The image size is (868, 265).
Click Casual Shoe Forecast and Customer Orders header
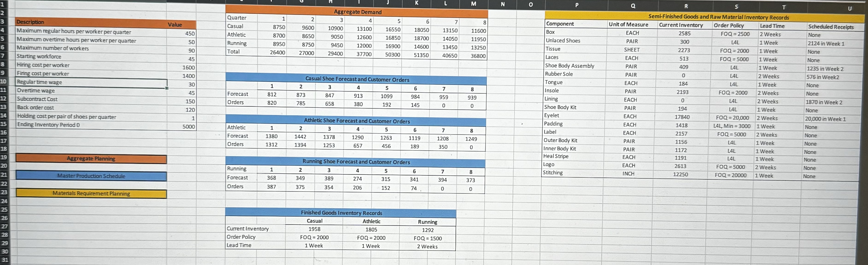click(357, 79)
